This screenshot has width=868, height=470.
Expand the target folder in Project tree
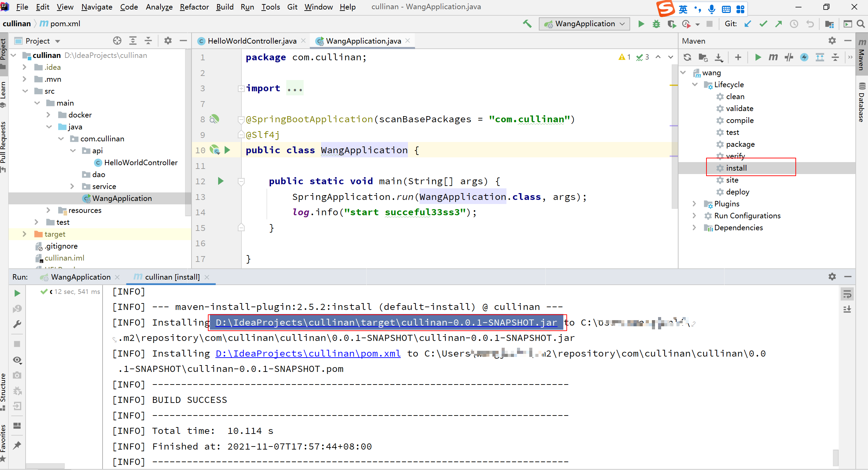25,234
